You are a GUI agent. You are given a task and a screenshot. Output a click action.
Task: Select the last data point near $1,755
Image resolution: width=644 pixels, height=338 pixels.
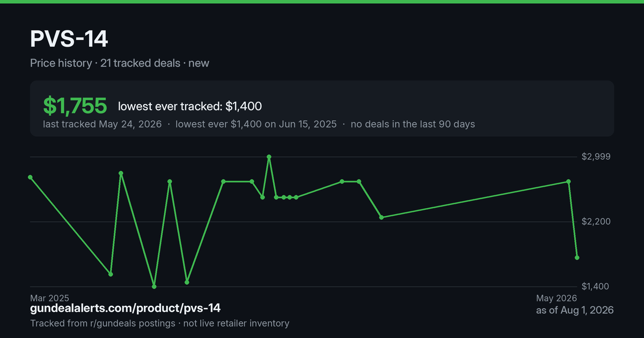577,258
